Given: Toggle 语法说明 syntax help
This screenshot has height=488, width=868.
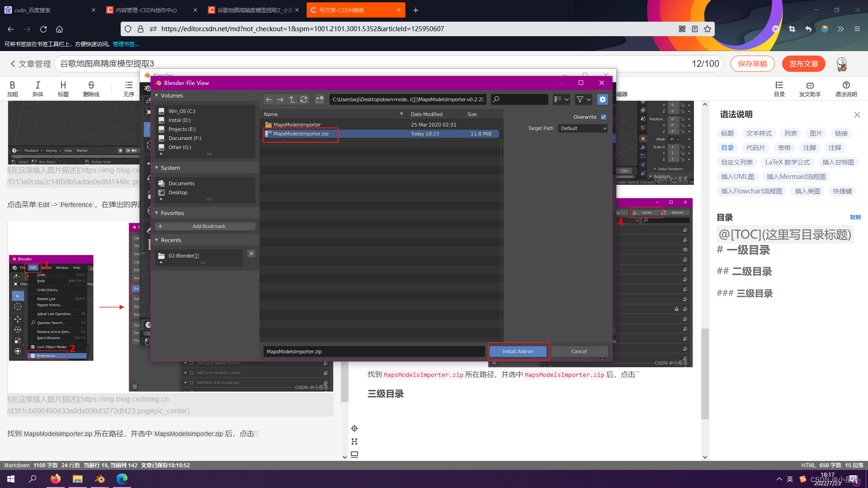Looking at the screenshot, I should 846,89.
